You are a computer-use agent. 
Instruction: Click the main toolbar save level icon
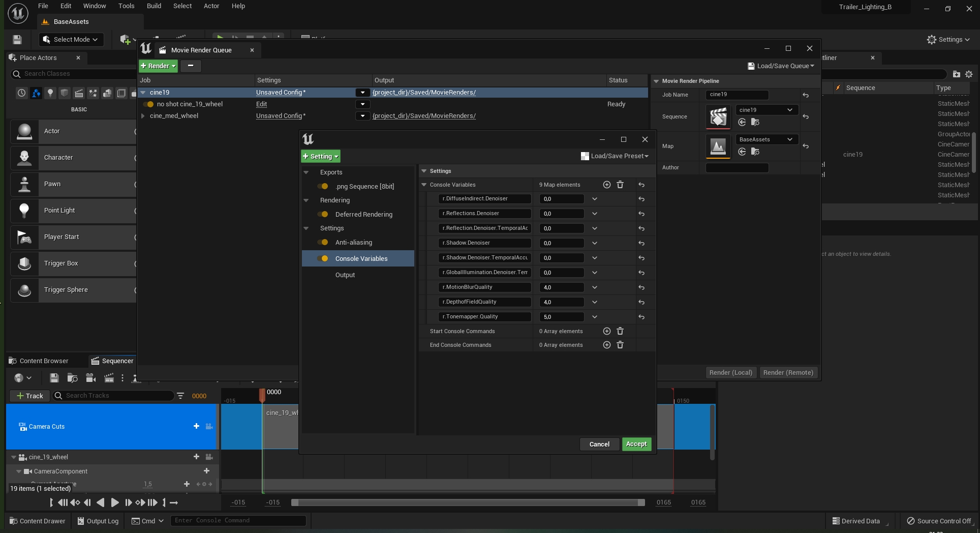point(17,40)
